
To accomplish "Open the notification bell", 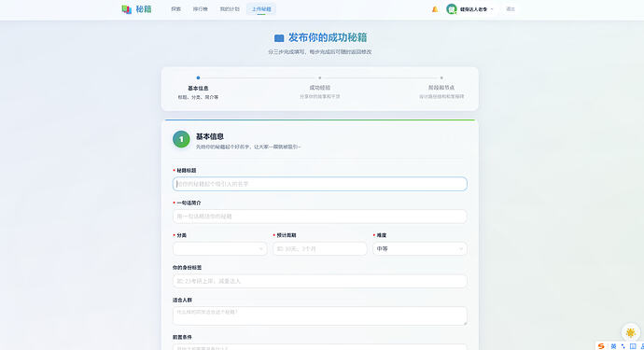I will [x=435, y=9].
